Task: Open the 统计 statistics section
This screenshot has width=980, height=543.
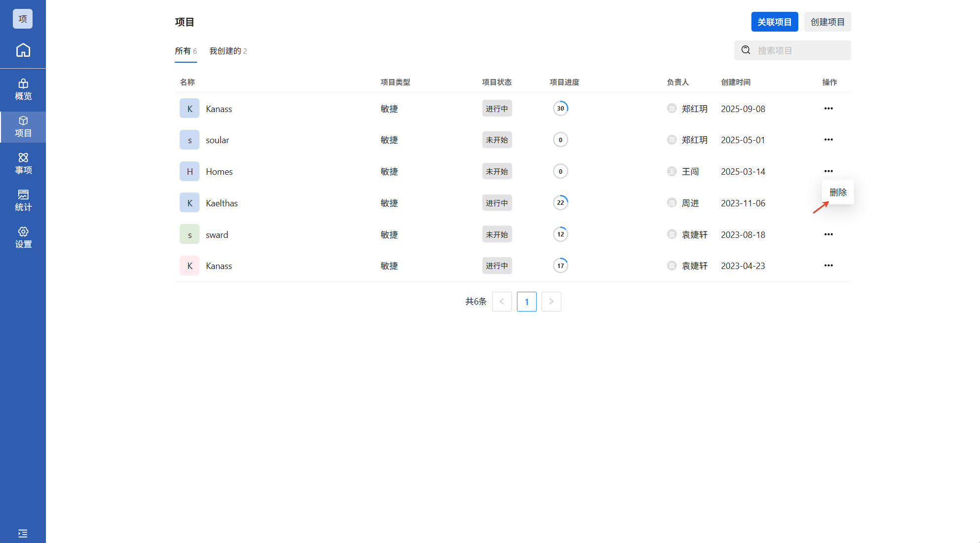Action: point(23,200)
